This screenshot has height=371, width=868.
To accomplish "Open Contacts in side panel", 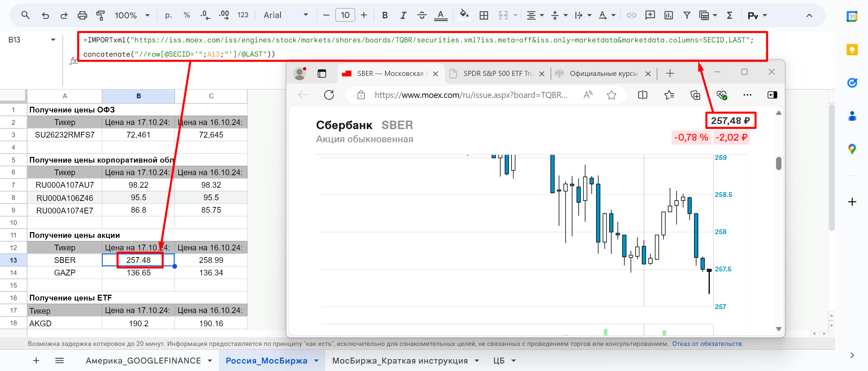I will pyautogui.click(x=852, y=116).
